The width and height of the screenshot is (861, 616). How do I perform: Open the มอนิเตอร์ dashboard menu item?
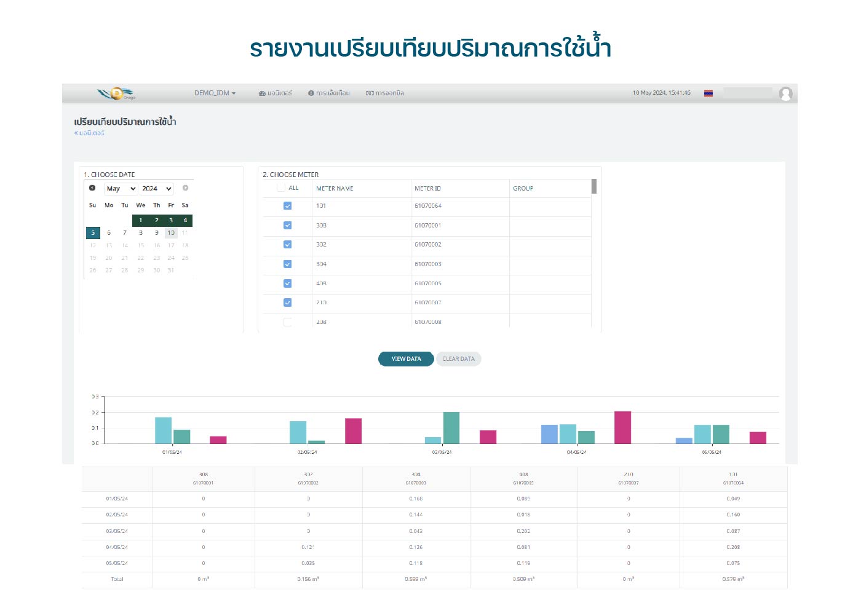pyautogui.click(x=275, y=93)
